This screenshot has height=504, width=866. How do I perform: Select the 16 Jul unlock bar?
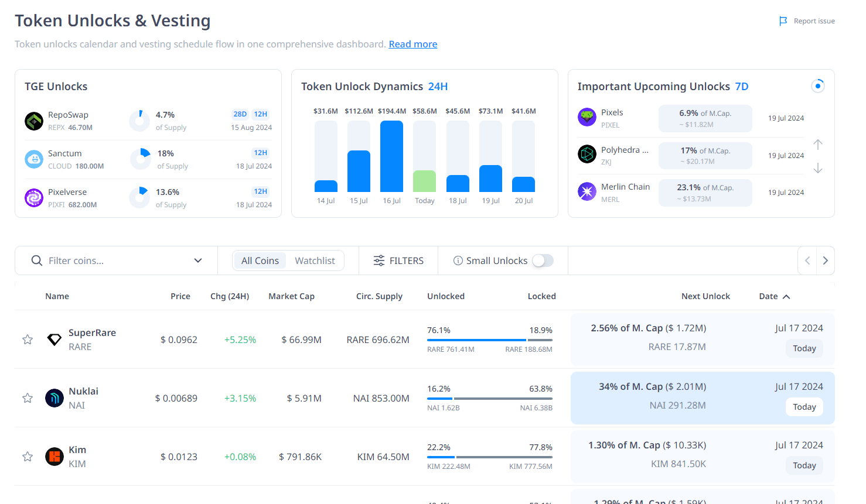[x=391, y=156]
